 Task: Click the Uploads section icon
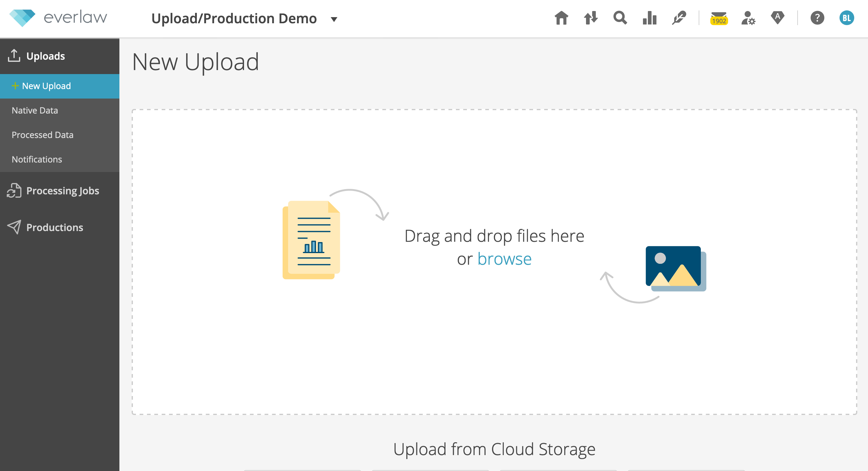14,55
